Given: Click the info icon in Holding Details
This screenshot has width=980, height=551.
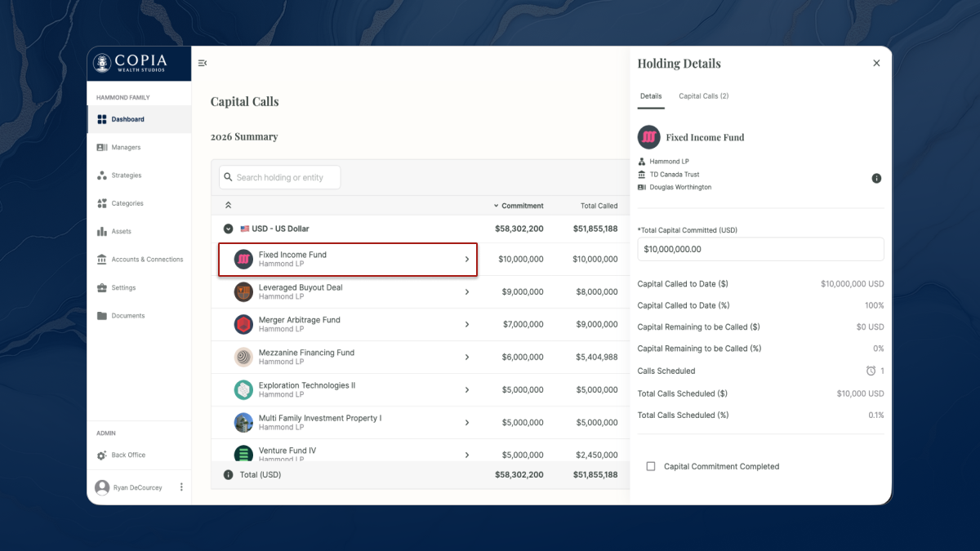Looking at the screenshot, I should pyautogui.click(x=876, y=178).
